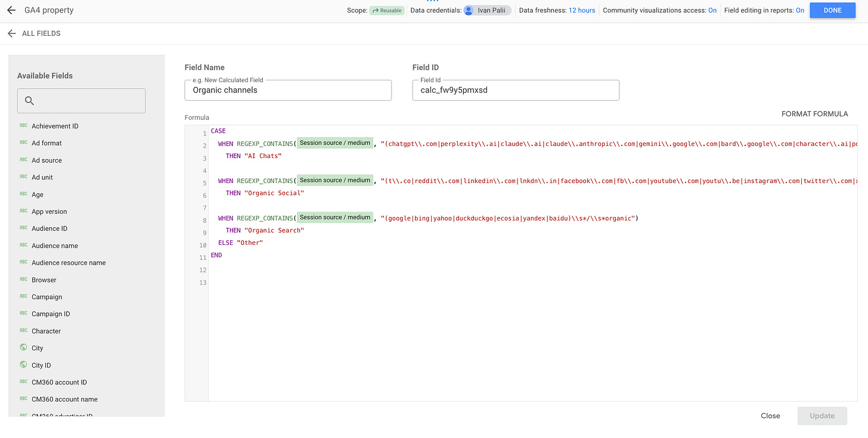This screenshot has width=868, height=438.
Task: Click the search magnifier in Available Fields
Action: (x=29, y=101)
